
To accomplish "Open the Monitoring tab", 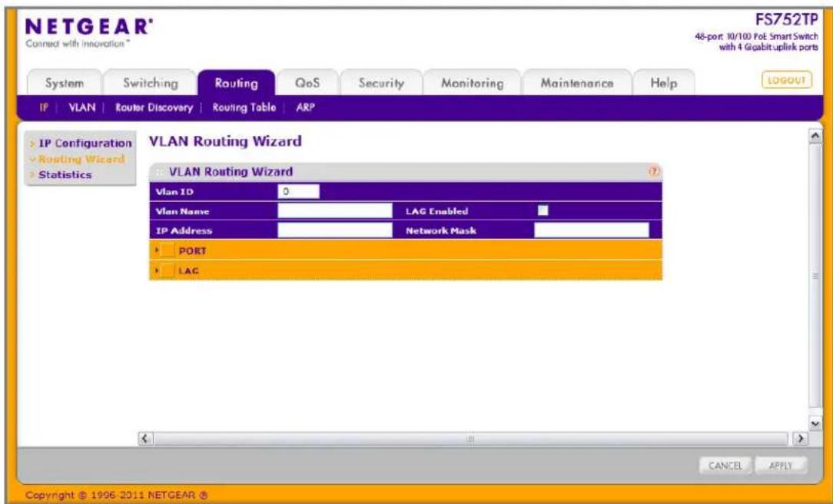I will coord(473,83).
